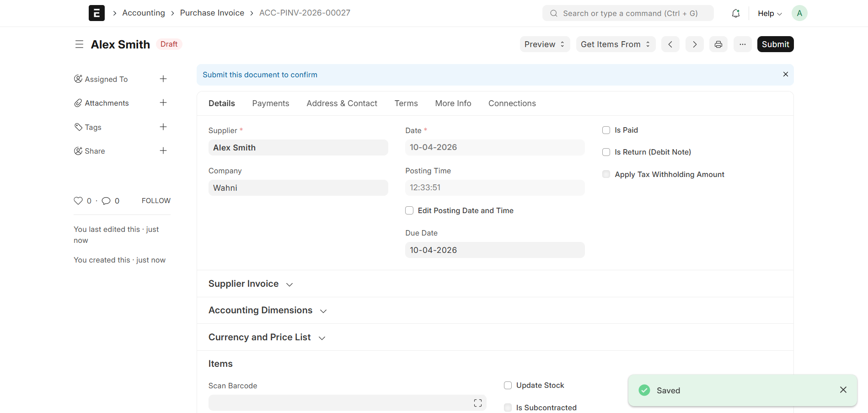The image size is (868, 413).
Task: Expand the Accounting Dimensions section
Action: [x=268, y=311]
